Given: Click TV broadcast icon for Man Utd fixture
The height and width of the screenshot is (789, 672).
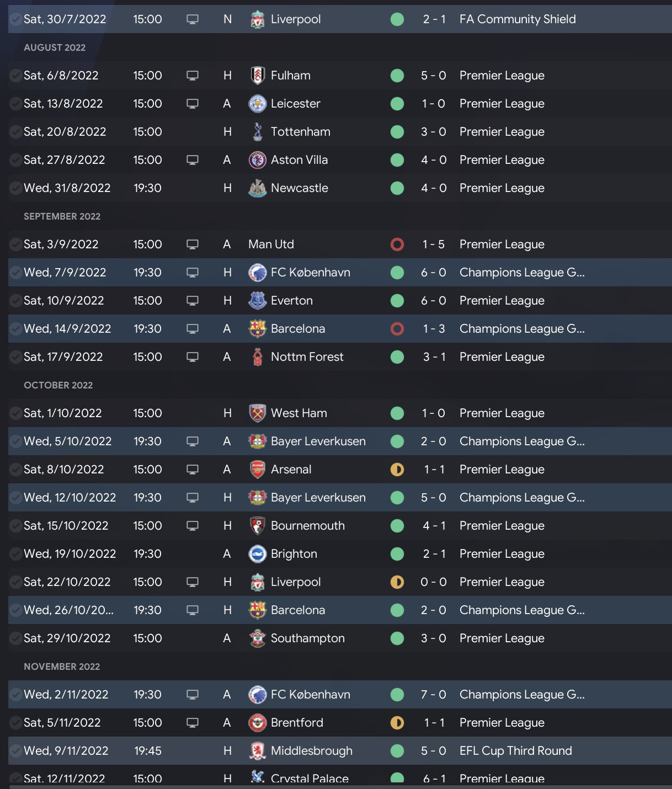Looking at the screenshot, I should [x=193, y=244].
